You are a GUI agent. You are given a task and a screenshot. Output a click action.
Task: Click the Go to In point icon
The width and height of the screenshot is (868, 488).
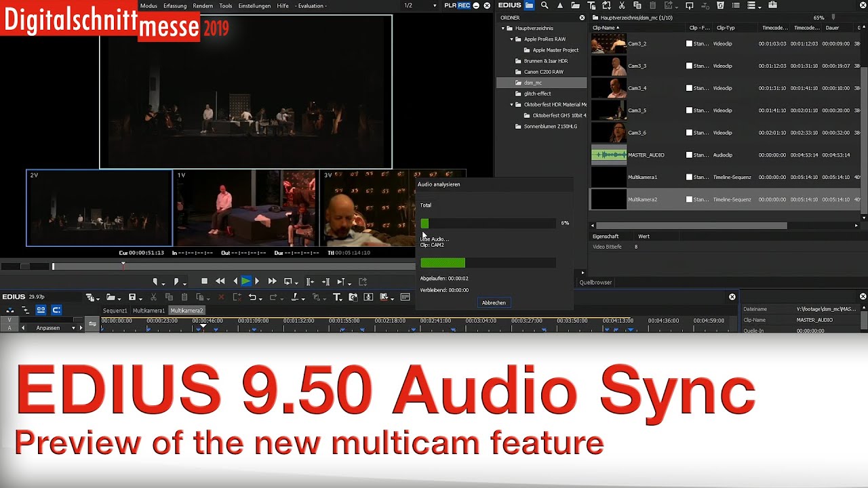coord(310,281)
